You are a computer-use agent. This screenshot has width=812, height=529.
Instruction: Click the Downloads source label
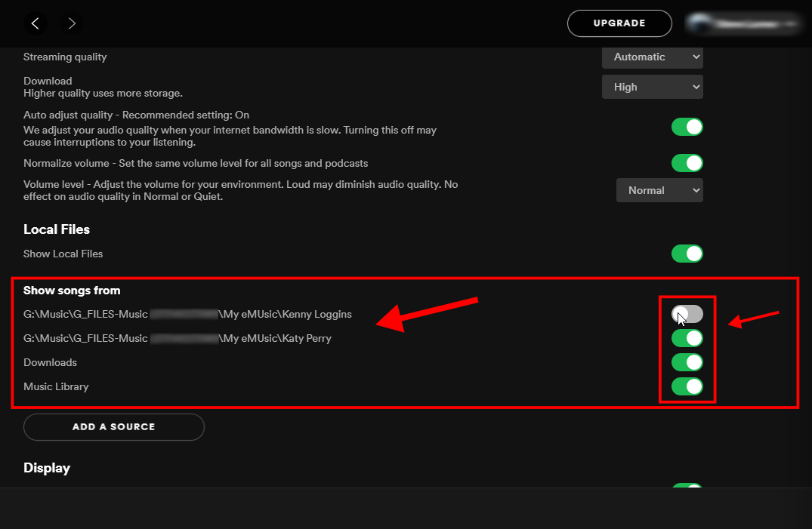(51, 362)
